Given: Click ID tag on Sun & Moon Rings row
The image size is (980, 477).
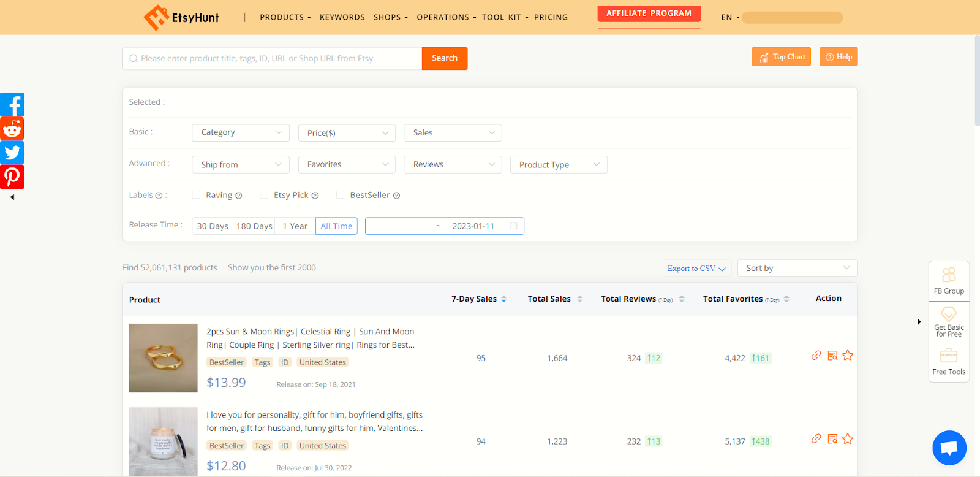Looking at the screenshot, I should click(285, 362).
